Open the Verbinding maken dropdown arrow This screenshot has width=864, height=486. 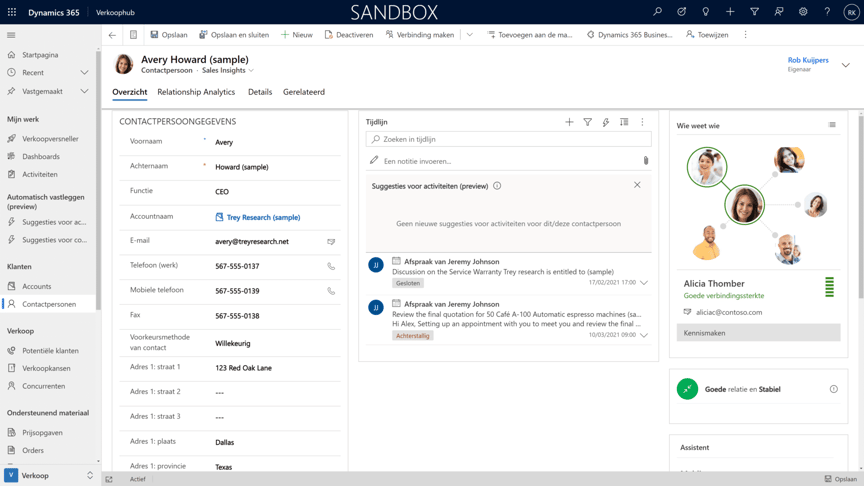coord(469,35)
